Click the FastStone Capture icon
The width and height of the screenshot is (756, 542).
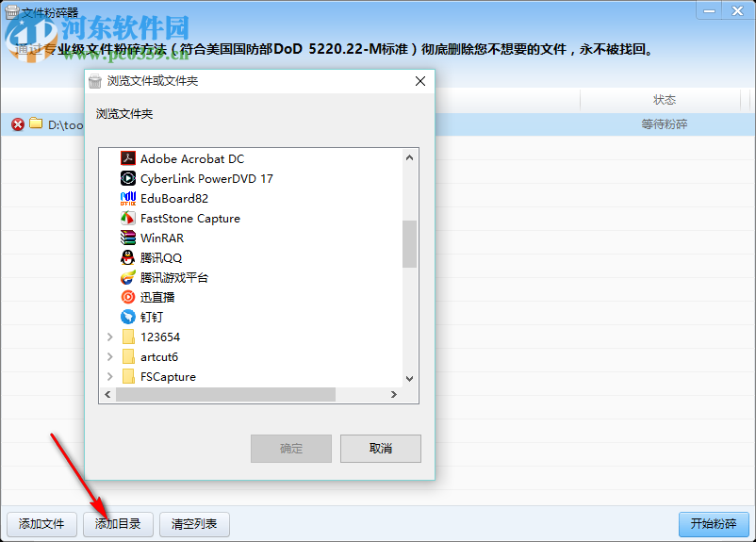[x=128, y=218]
